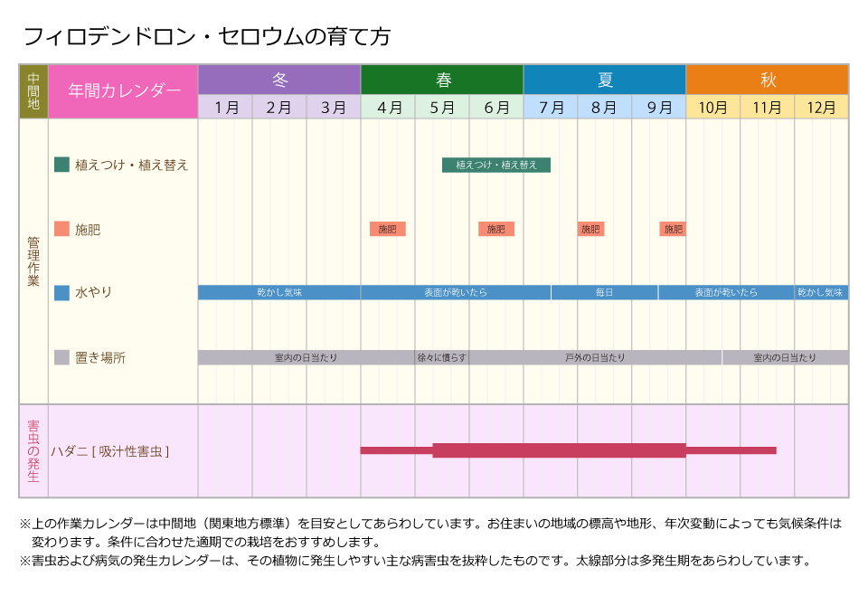Screen dimensions: 868x615
Task: Click the green 植えつけ・植え替え timeline bar
Action: (x=496, y=165)
